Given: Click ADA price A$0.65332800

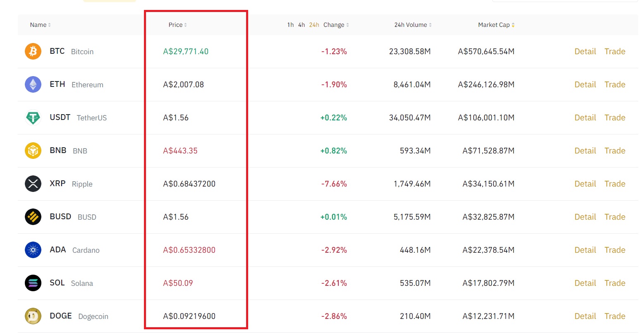Looking at the screenshot, I should 189,250.
